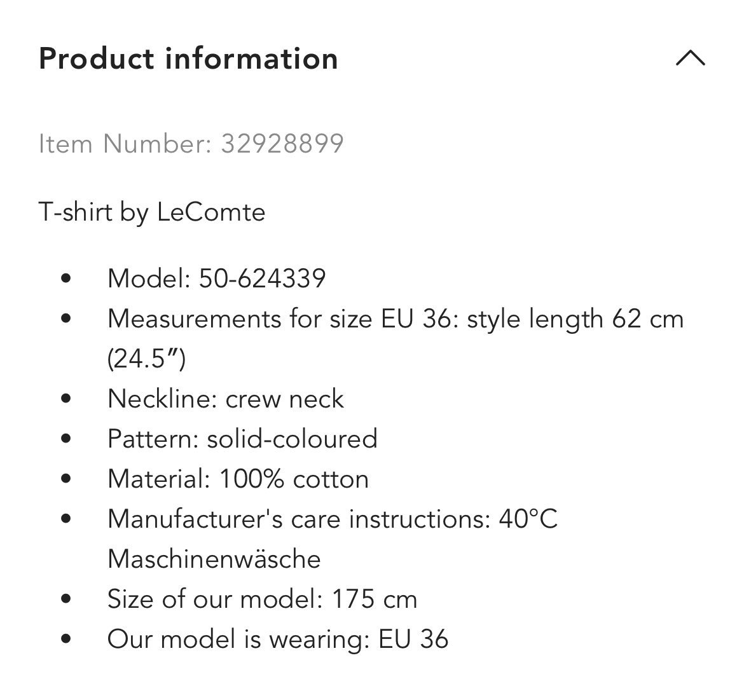Click the bullet point beside Neckline
The image size is (744, 700).
[65, 399]
